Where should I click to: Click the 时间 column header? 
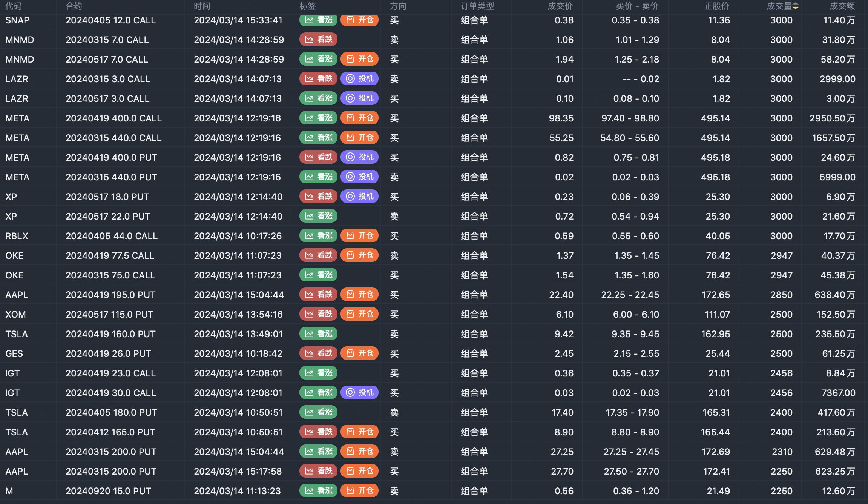(x=202, y=6)
